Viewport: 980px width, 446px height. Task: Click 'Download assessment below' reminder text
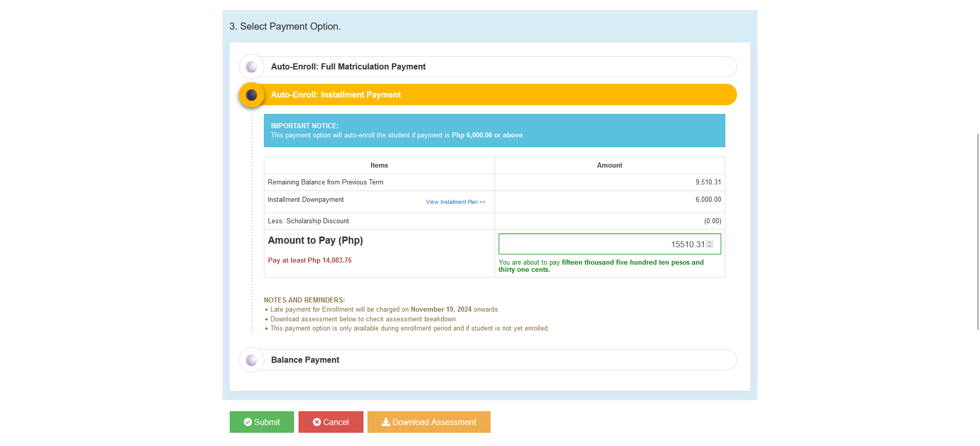(364, 319)
